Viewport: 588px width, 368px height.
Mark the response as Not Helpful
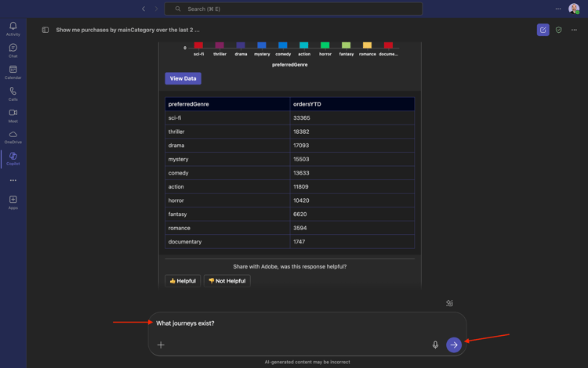(227, 281)
